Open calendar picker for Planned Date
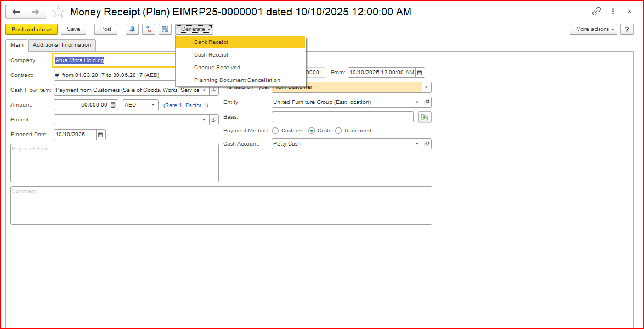 coord(101,135)
